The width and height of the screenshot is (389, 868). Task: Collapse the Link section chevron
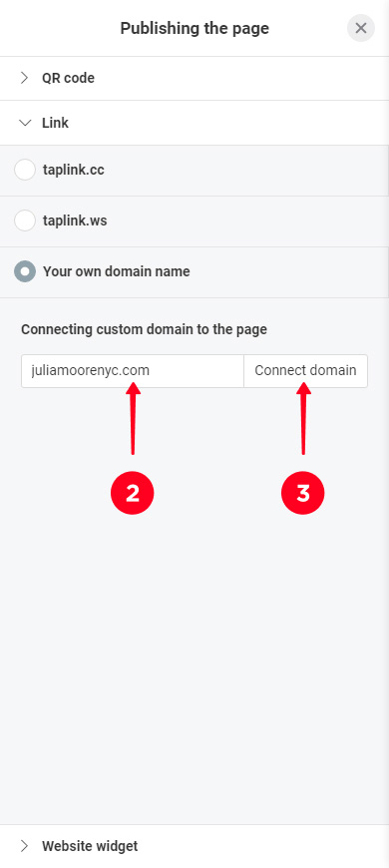(25, 123)
